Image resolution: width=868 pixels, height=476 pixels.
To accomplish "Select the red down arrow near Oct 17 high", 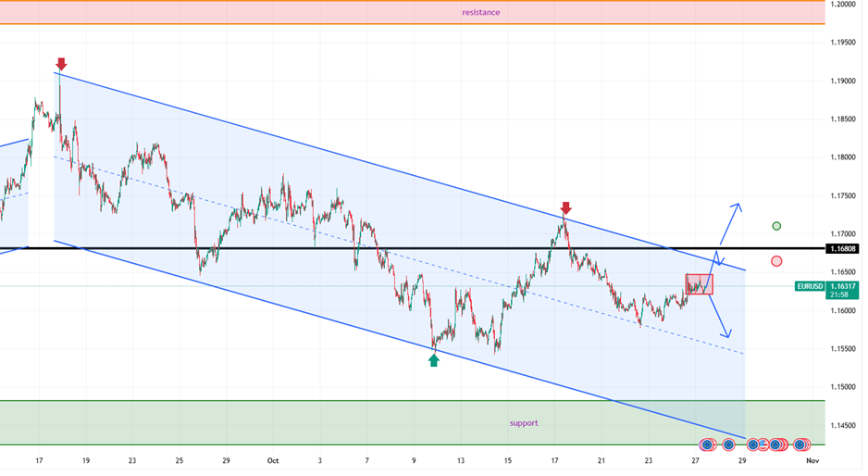I will pos(565,208).
